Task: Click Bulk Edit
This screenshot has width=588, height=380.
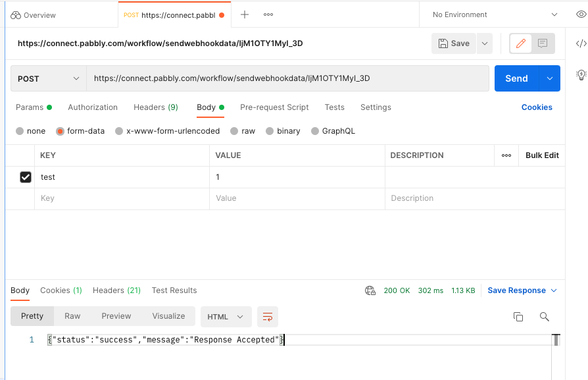Action: click(542, 155)
